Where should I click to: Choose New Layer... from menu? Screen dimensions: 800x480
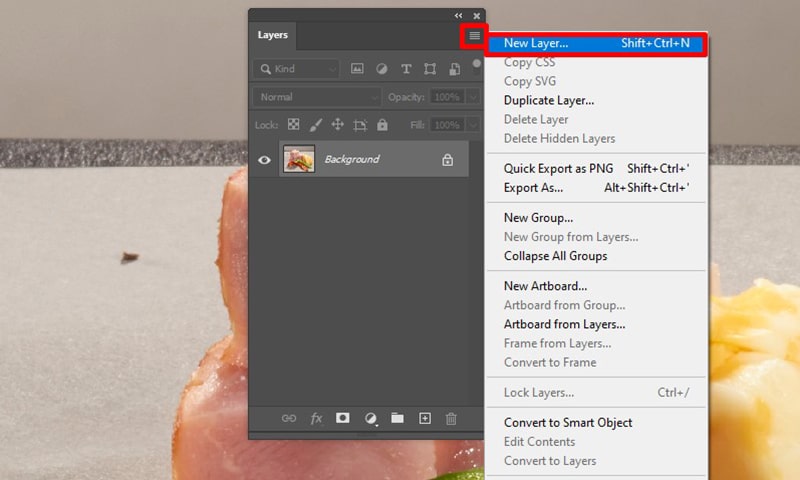coord(596,43)
